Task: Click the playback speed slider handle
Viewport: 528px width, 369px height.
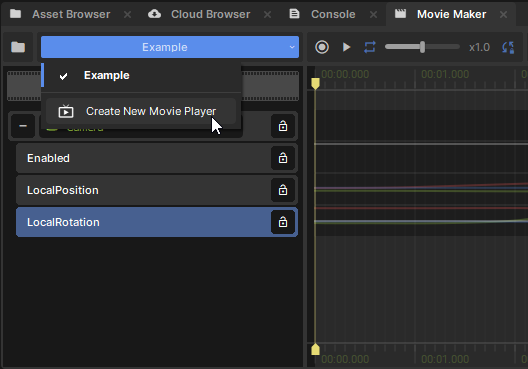Action: click(422, 47)
